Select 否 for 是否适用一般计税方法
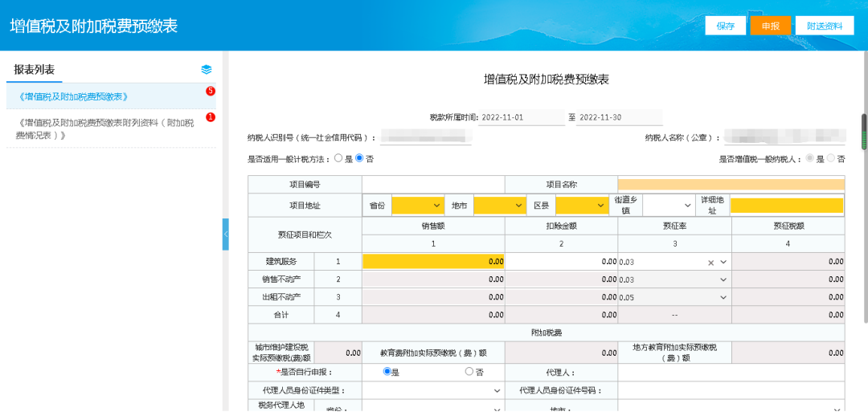Image resolution: width=868 pixels, height=416 pixels. pyautogui.click(x=359, y=158)
